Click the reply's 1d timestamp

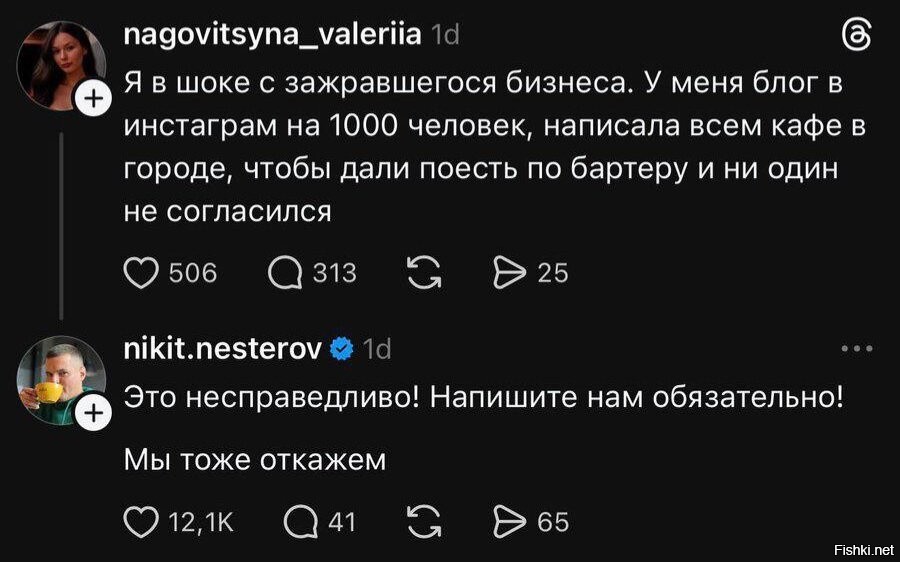pos(376,348)
